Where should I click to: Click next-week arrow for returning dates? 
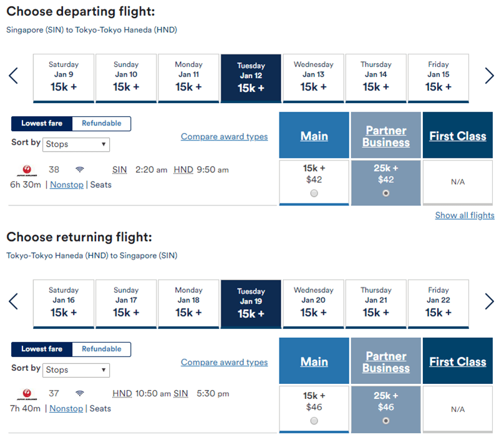pyautogui.click(x=490, y=302)
